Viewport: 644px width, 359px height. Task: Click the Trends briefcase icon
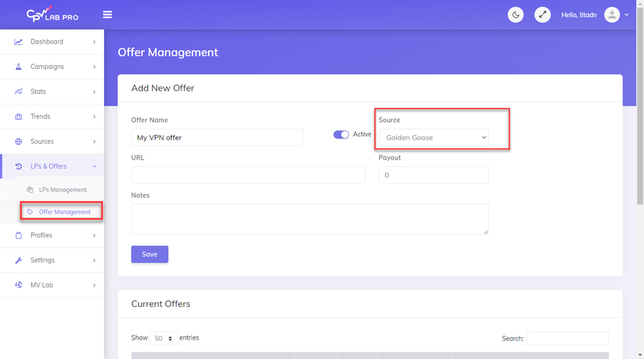pyautogui.click(x=18, y=117)
